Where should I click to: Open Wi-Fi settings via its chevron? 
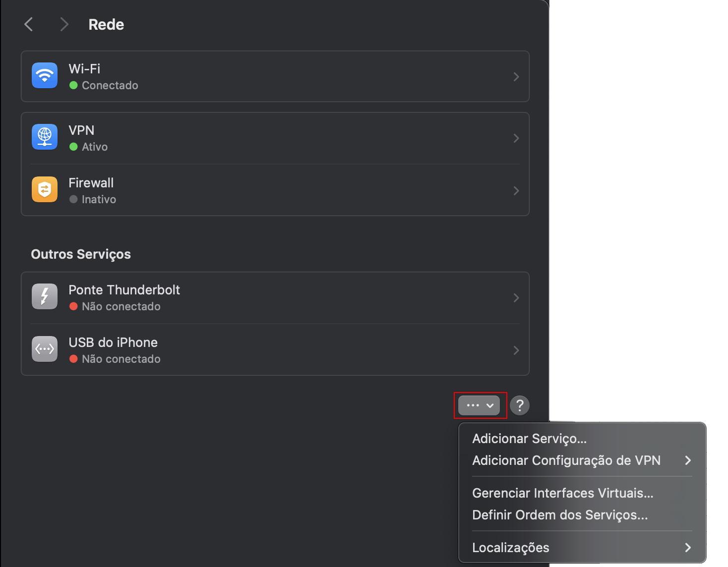(516, 76)
